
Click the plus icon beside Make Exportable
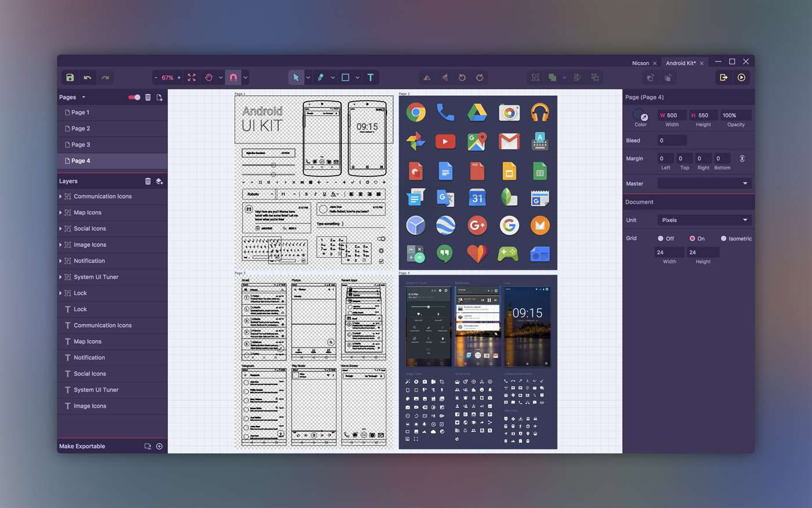pyautogui.click(x=159, y=446)
